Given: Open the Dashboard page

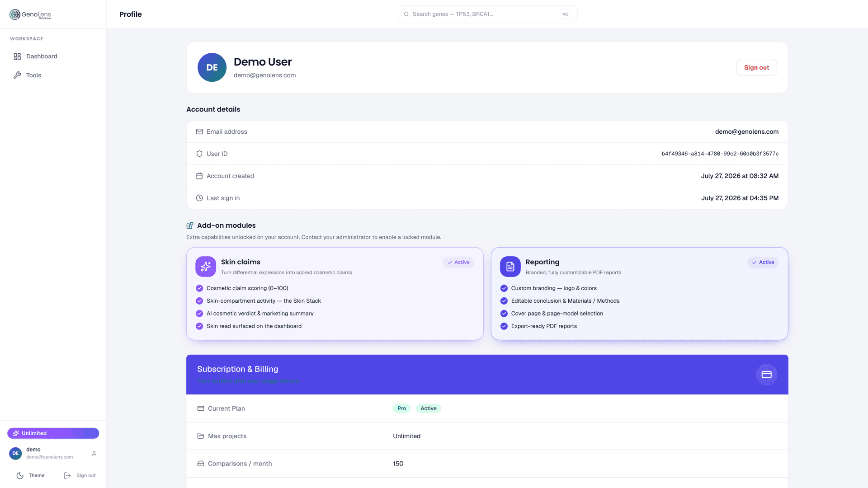Looking at the screenshot, I should click(53, 56).
